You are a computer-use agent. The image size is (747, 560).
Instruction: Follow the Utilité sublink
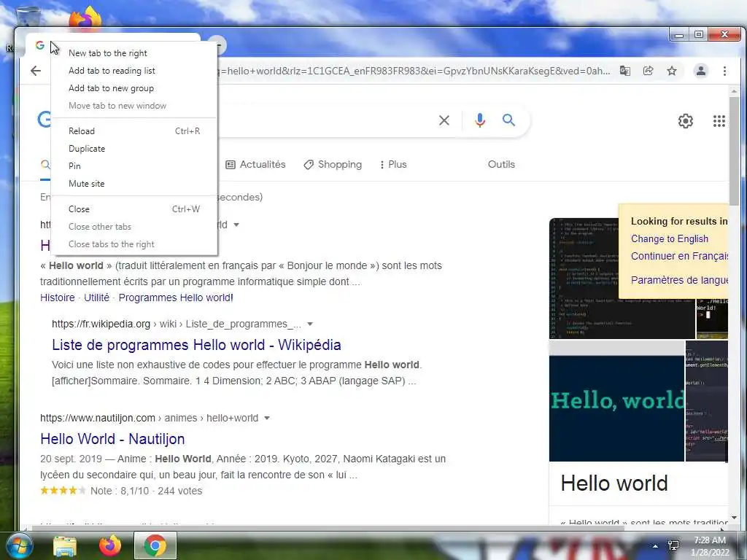coord(97,297)
